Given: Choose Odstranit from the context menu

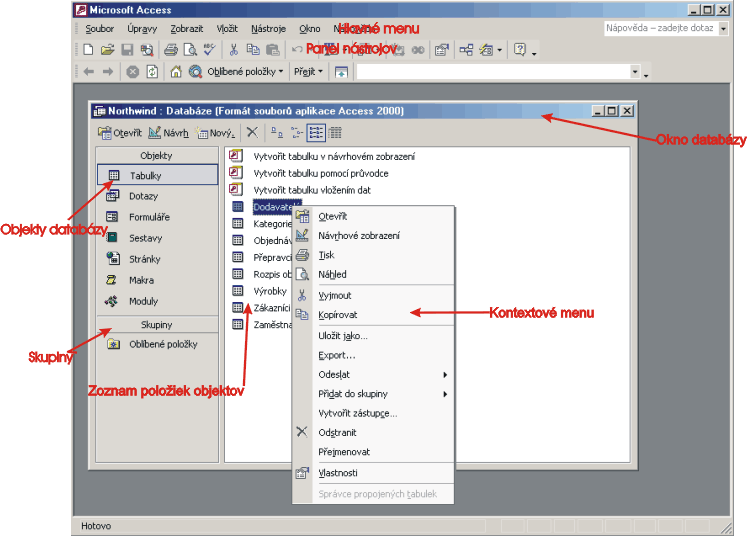Looking at the screenshot, I should [x=373, y=433].
